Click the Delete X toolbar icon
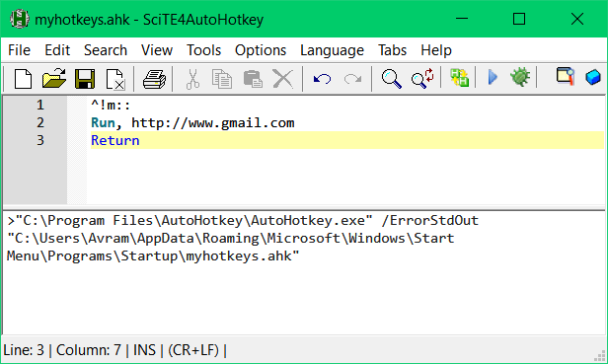608x364 pixels. [283, 79]
